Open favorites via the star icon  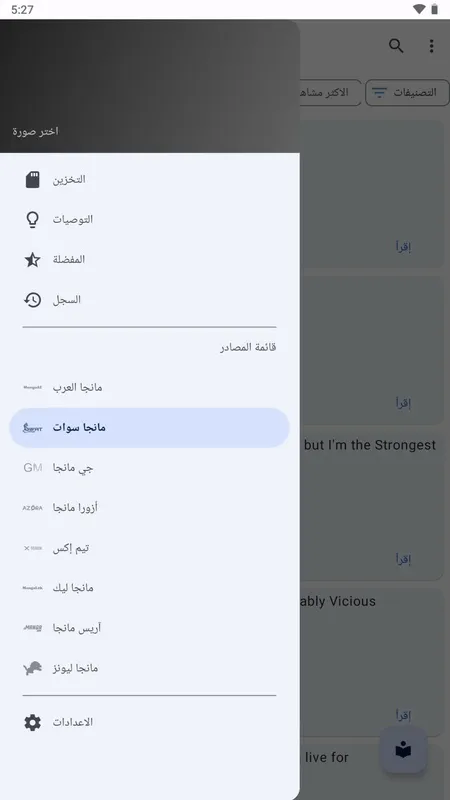pos(33,260)
